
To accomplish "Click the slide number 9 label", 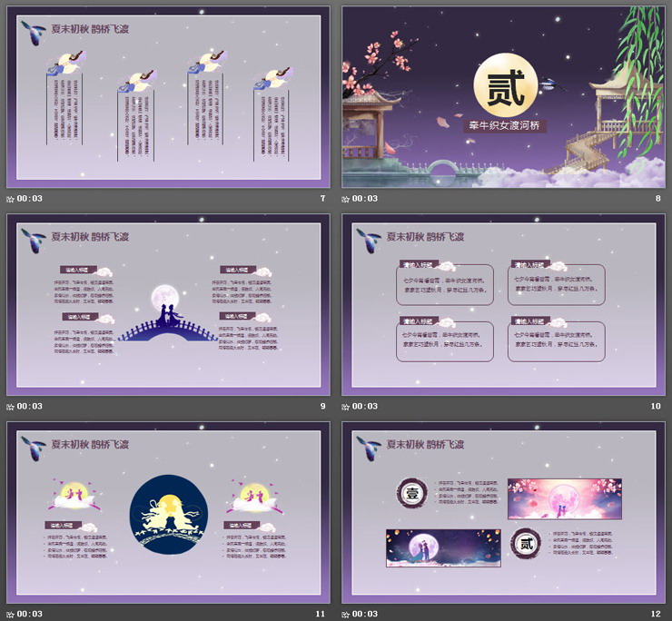I will pos(322,406).
